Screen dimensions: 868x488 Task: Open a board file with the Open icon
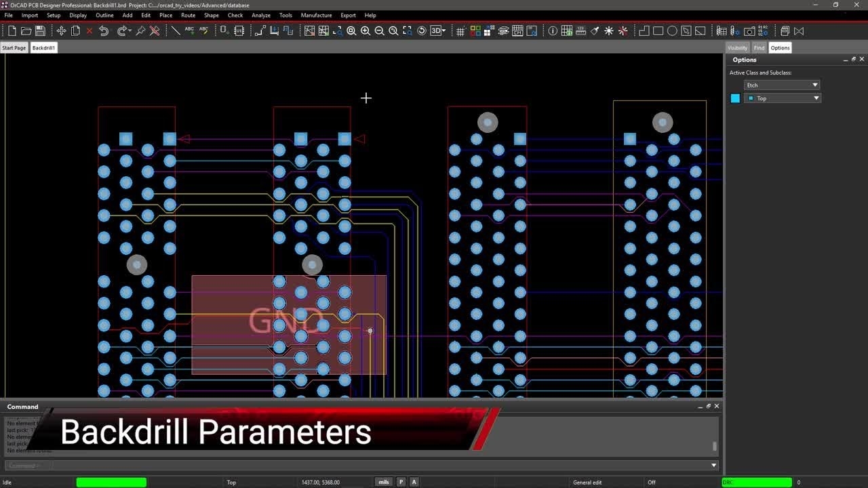click(25, 31)
